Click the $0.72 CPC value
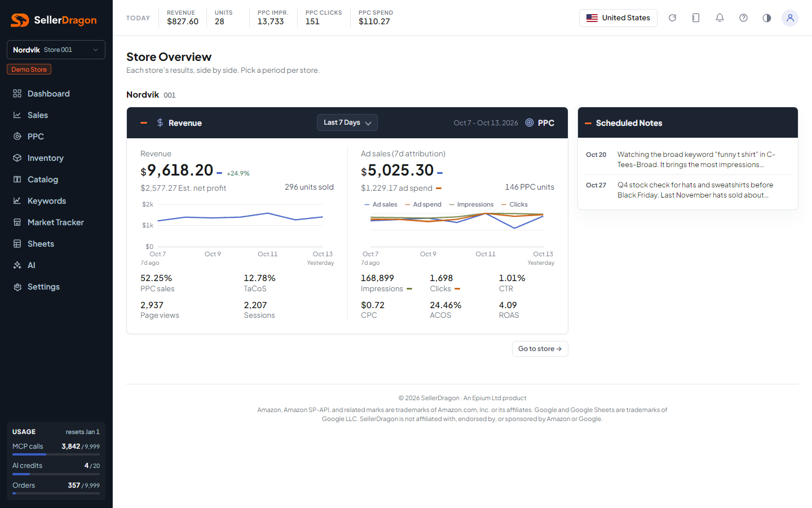This screenshot has width=812, height=508. click(373, 305)
